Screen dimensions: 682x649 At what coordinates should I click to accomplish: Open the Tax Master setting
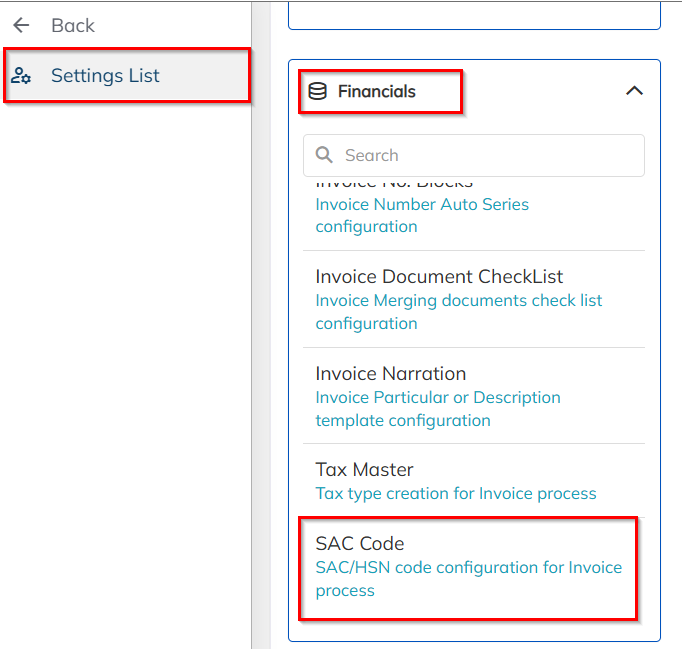point(364,469)
